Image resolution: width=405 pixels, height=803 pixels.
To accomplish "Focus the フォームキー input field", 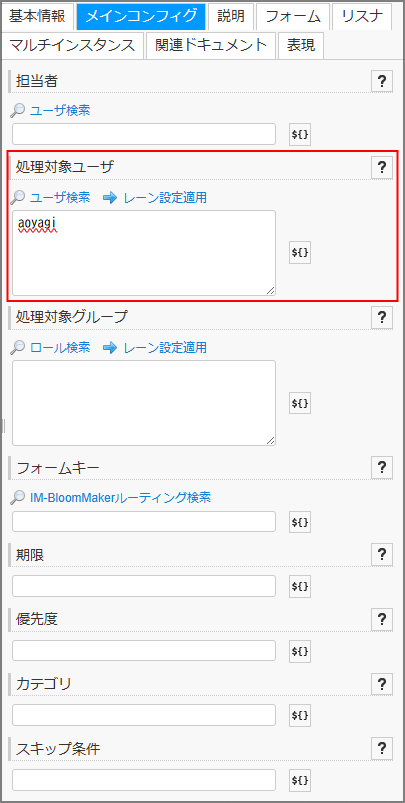I will [x=144, y=522].
